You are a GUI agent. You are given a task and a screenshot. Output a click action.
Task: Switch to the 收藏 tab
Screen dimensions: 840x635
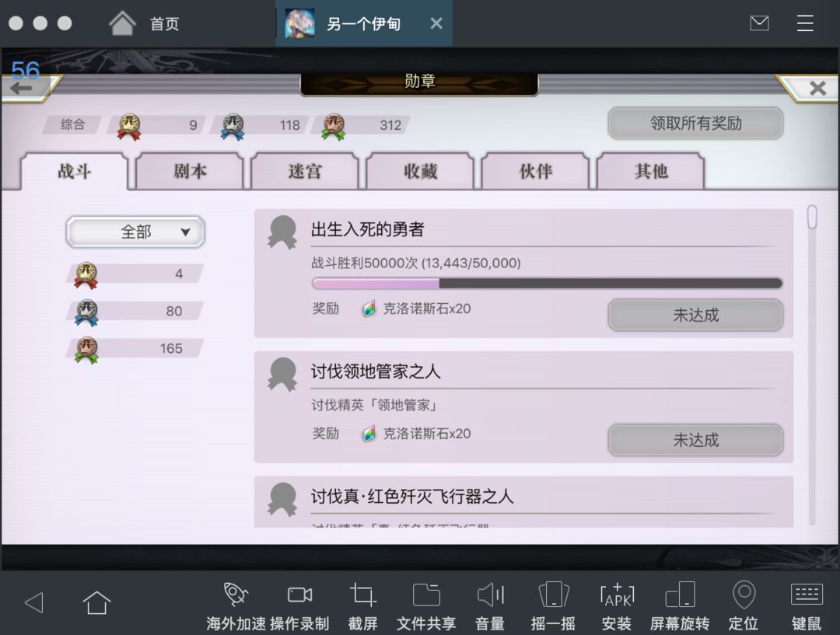[x=421, y=171]
